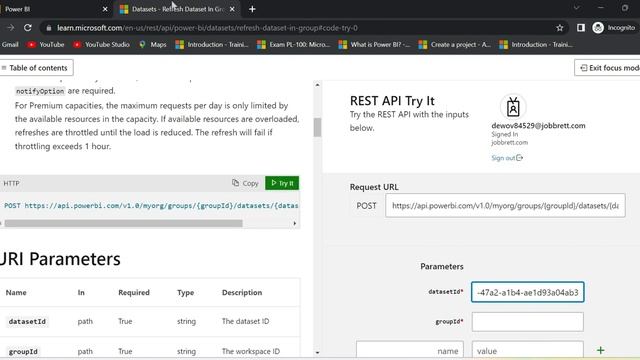This screenshot has height=360, width=640.
Task: Open What is Power BI bookmark
Action: point(375,44)
